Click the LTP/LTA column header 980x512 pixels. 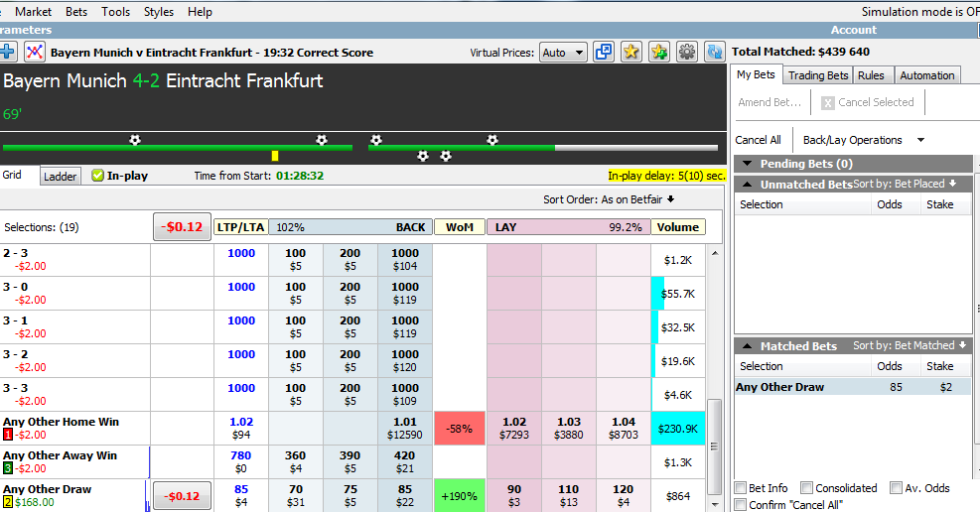tap(240, 227)
